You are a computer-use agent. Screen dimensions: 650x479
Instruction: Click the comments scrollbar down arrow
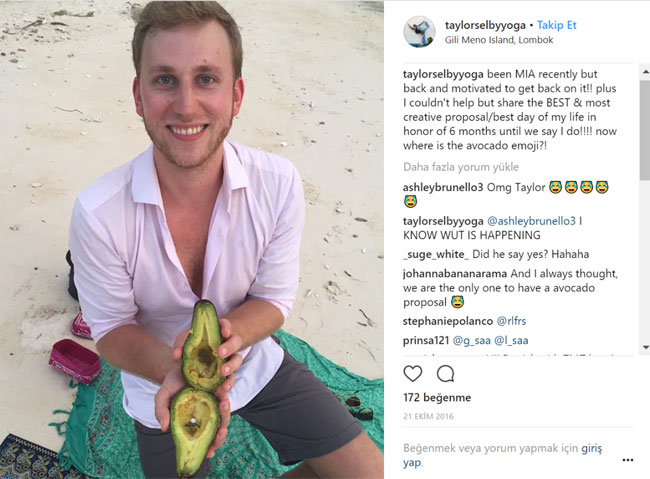tap(643, 348)
